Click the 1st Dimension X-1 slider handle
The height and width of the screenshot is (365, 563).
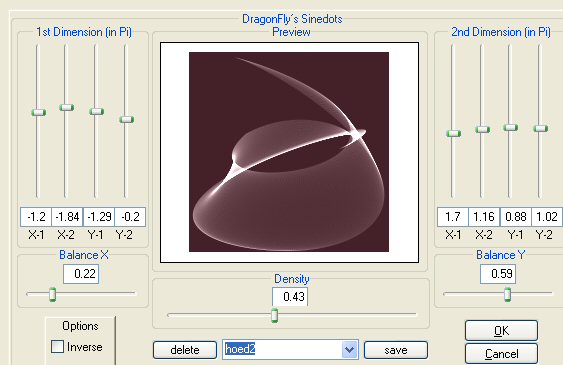[38, 112]
